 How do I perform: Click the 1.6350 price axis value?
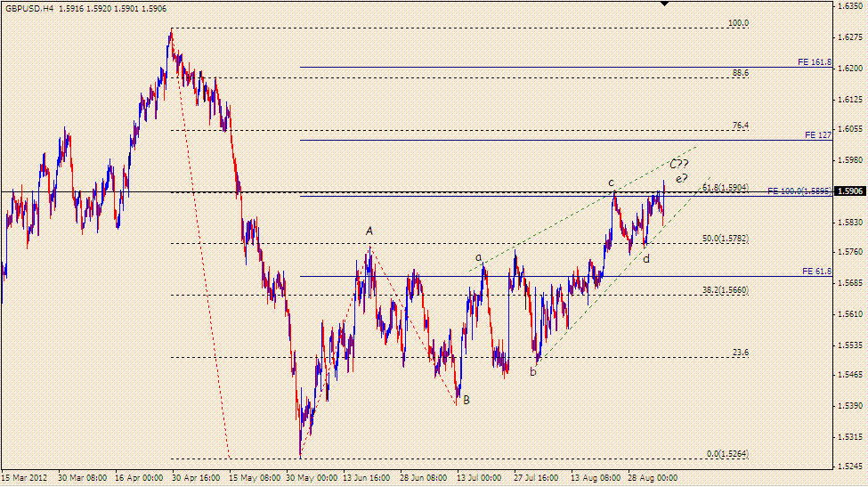point(849,5)
